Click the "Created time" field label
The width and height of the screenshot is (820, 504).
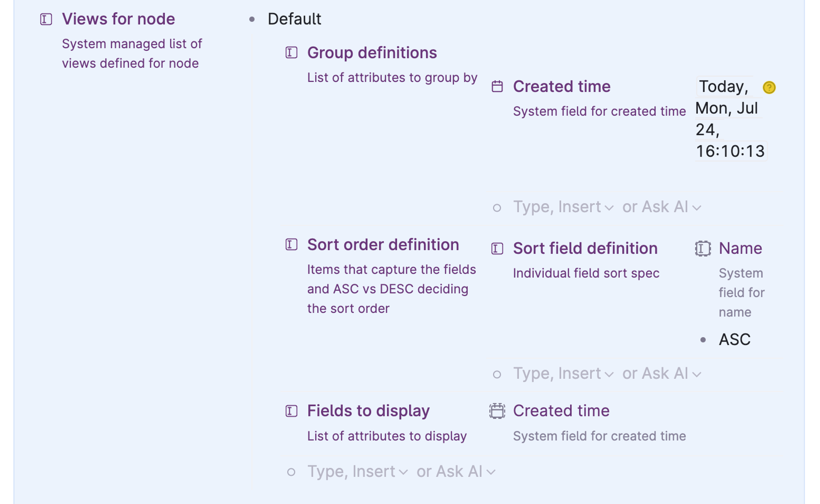coord(562,87)
